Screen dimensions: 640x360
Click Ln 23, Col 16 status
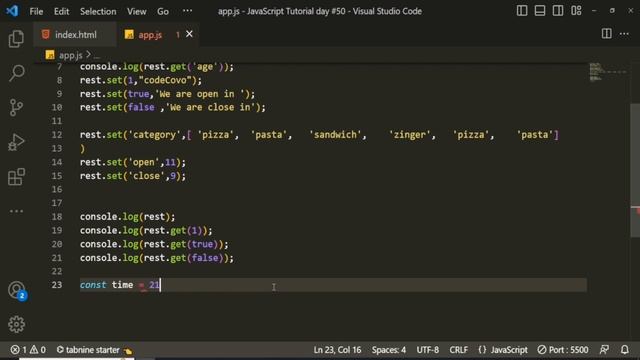[337, 350]
